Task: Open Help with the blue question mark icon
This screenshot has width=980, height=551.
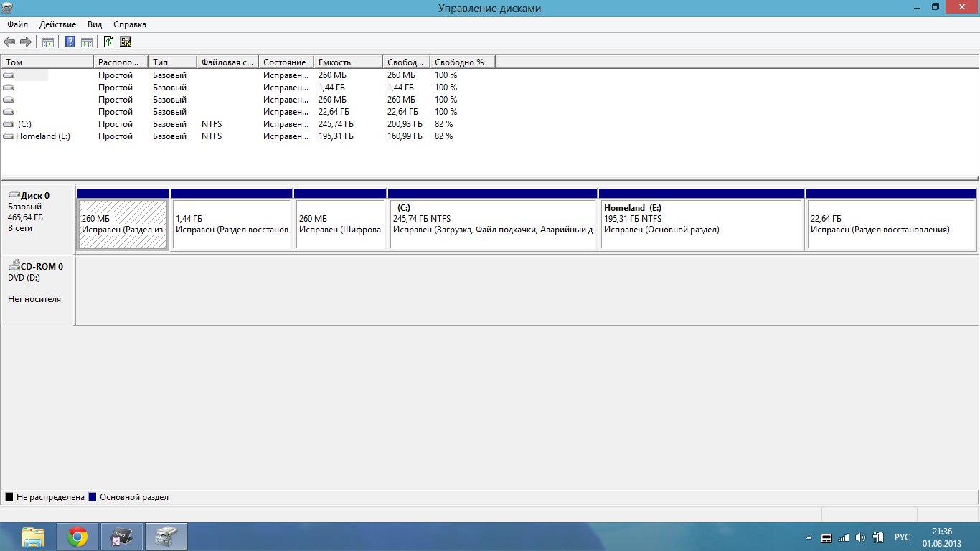Action: pos(70,42)
